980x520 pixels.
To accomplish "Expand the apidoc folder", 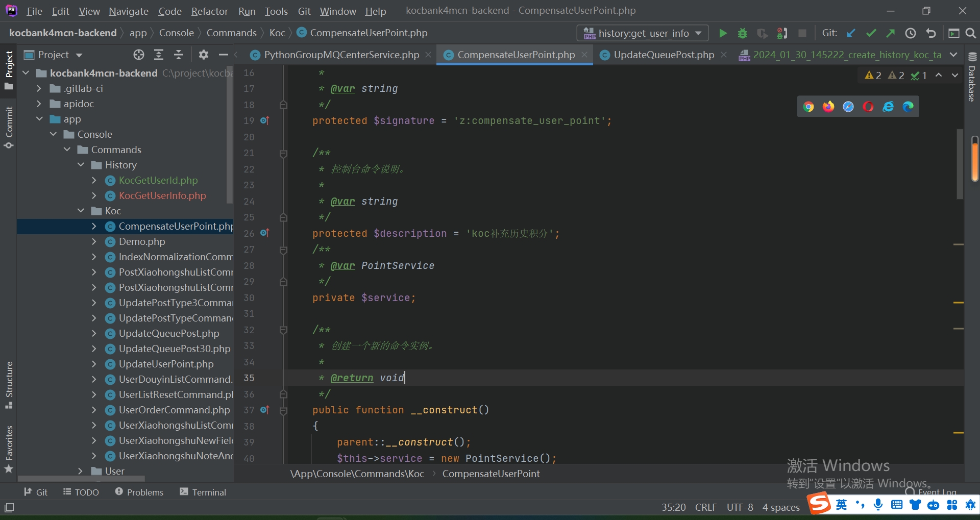I will click(x=39, y=104).
